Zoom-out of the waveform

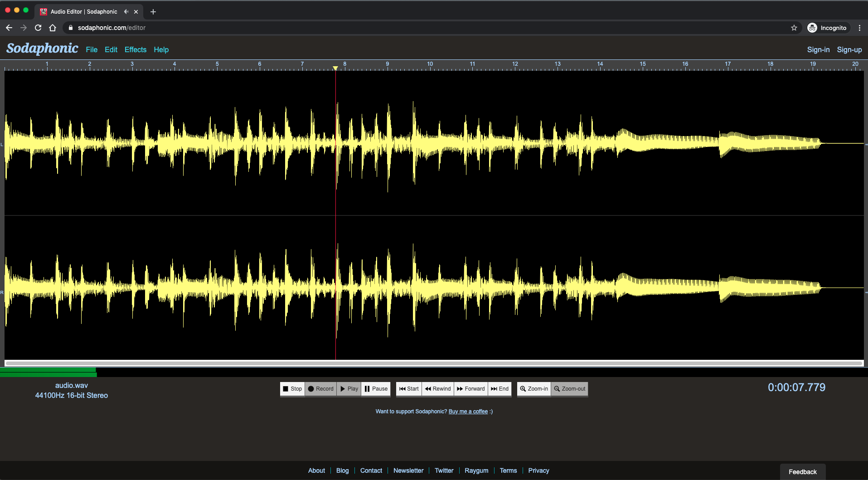point(570,389)
